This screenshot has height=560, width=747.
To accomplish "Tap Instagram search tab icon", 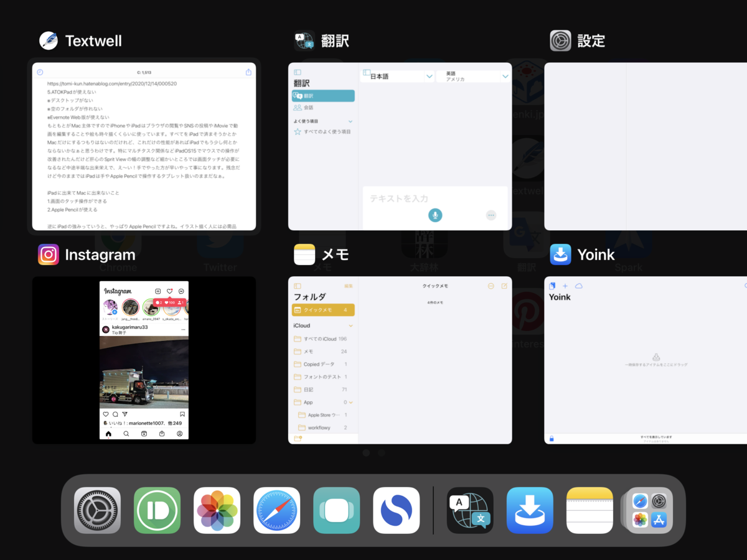I will pyautogui.click(x=126, y=434).
